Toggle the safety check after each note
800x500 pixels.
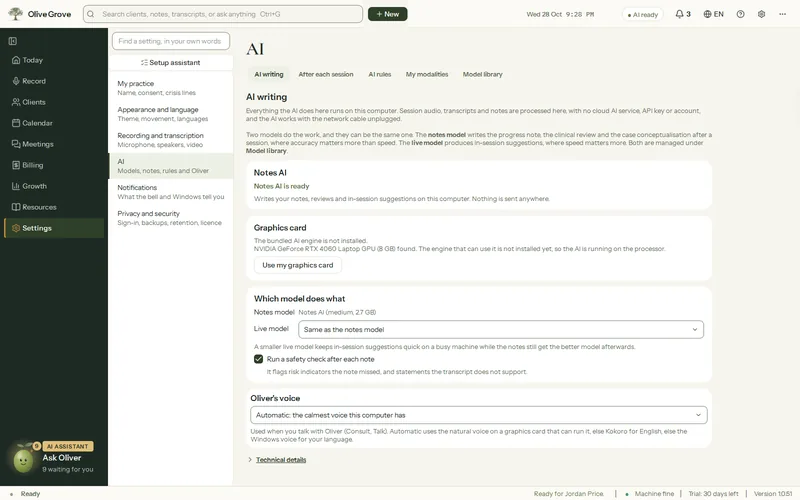coord(259,359)
